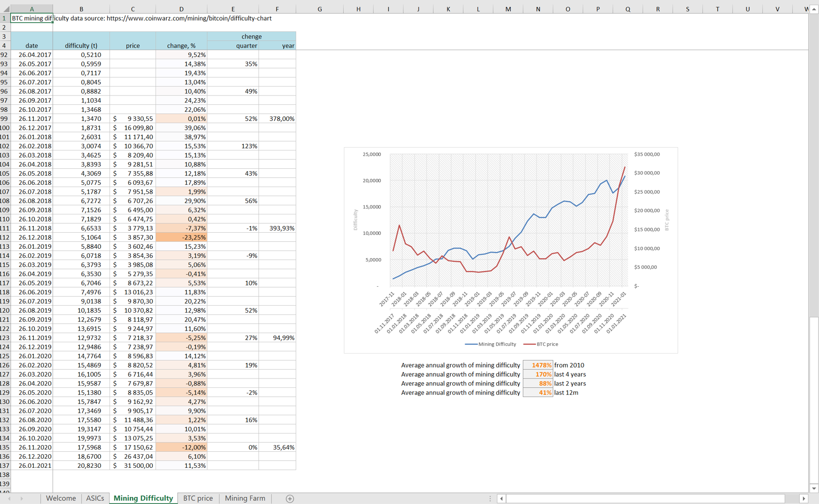Click the quarter cell -9%

point(233,256)
